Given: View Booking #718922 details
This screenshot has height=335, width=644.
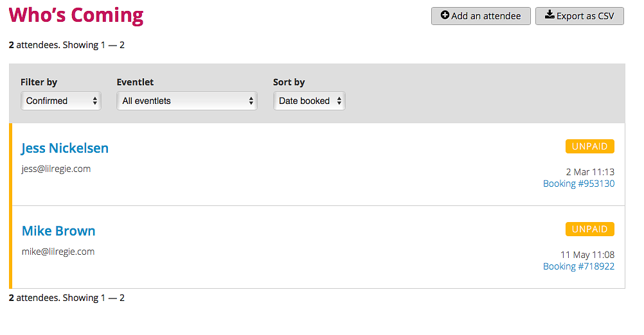Looking at the screenshot, I should click(578, 266).
